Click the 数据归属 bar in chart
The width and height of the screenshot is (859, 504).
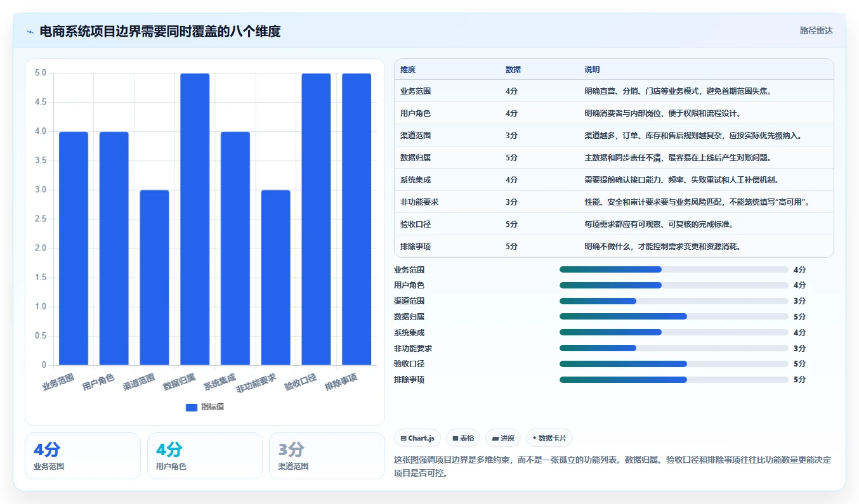pyautogui.click(x=195, y=219)
